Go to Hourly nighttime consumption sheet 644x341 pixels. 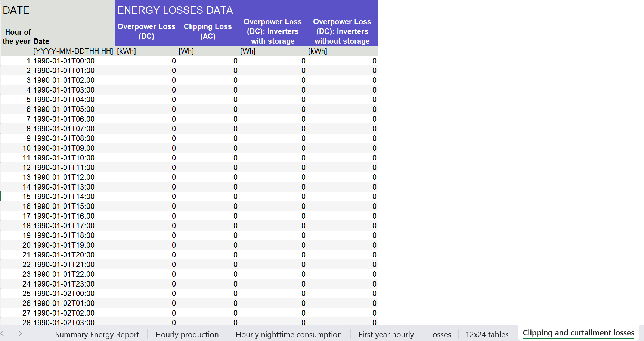pyautogui.click(x=288, y=335)
